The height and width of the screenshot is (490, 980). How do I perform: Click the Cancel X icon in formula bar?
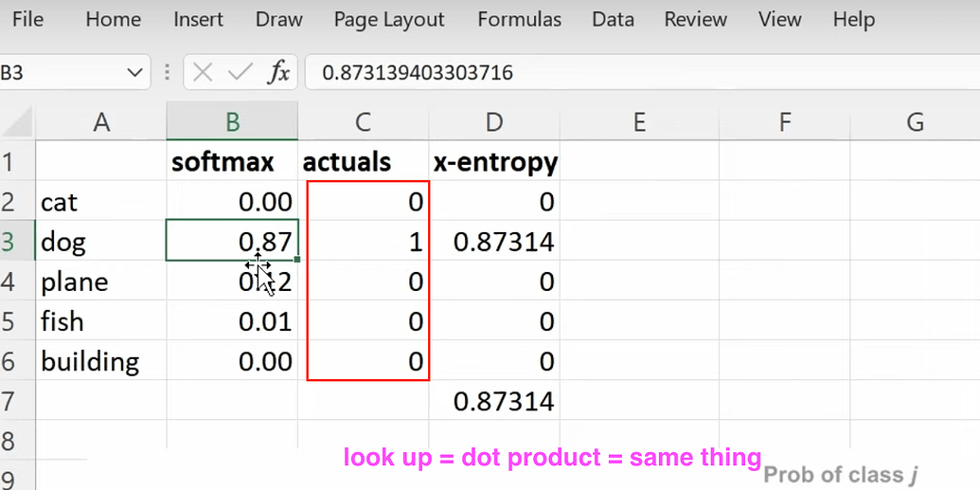pos(203,72)
